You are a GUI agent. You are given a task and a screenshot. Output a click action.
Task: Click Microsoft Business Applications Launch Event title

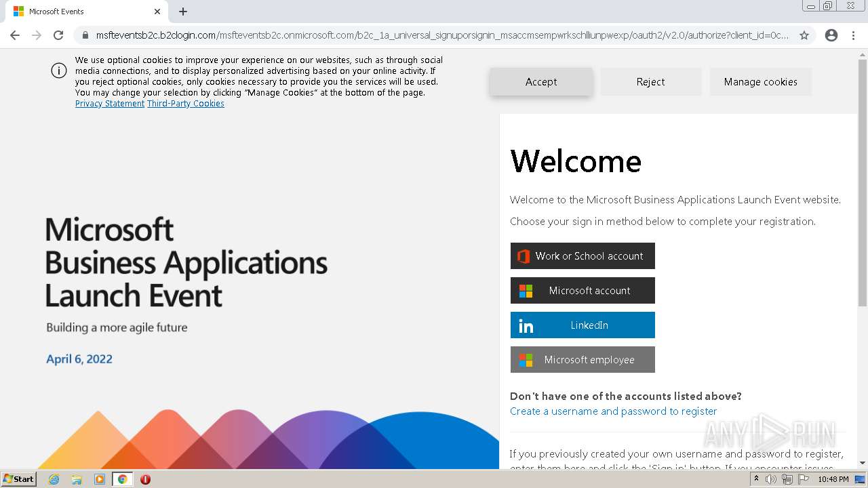pos(186,263)
